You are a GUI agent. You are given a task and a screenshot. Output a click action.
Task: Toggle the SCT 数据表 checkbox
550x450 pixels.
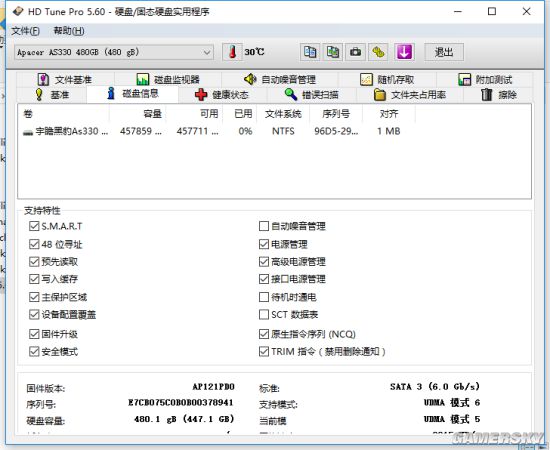click(264, 314)
